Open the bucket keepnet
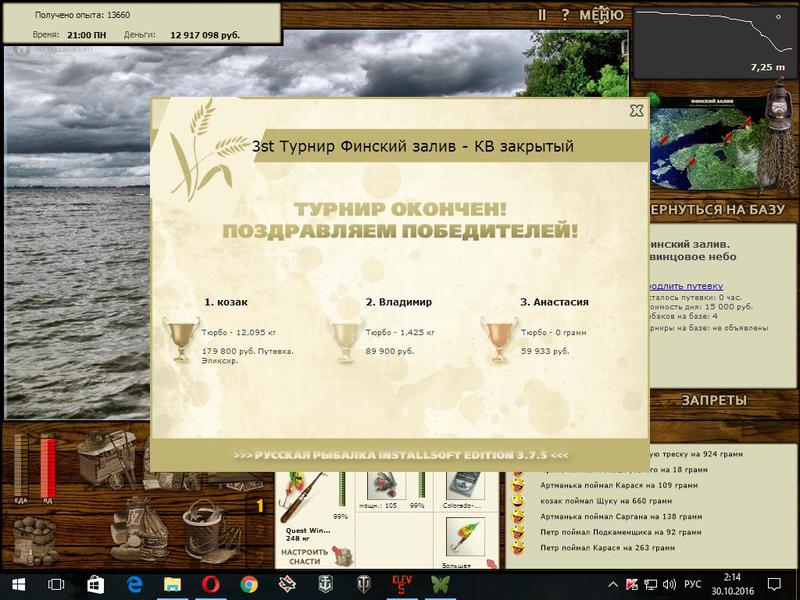 click(x=211, y=530)
